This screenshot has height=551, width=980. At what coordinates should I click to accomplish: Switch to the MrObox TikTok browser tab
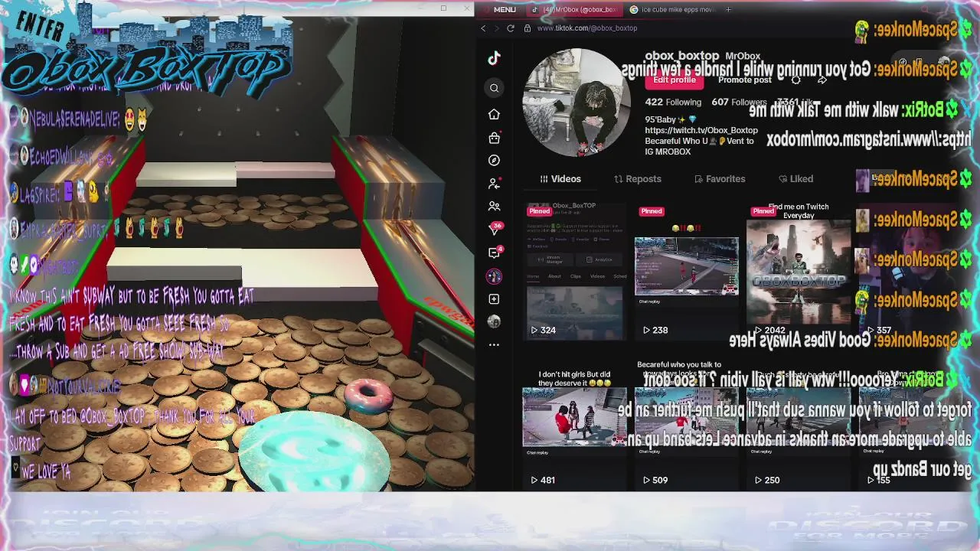pos(576,9)
